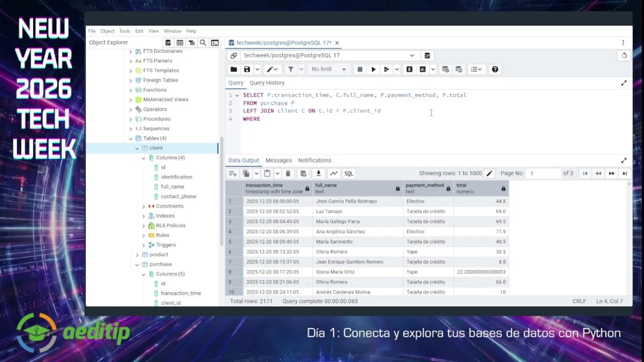Save the query file with the disk icon

point(247,69)
